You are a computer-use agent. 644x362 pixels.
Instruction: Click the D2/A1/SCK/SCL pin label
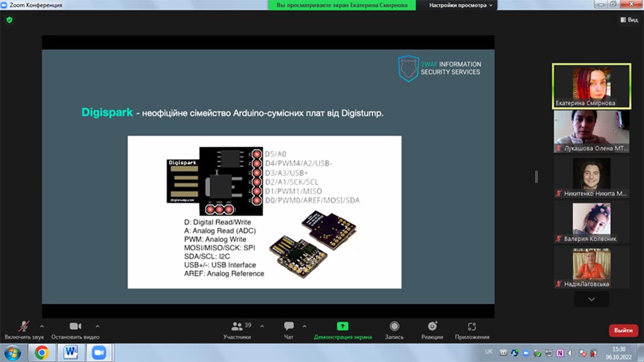point(292,182)
